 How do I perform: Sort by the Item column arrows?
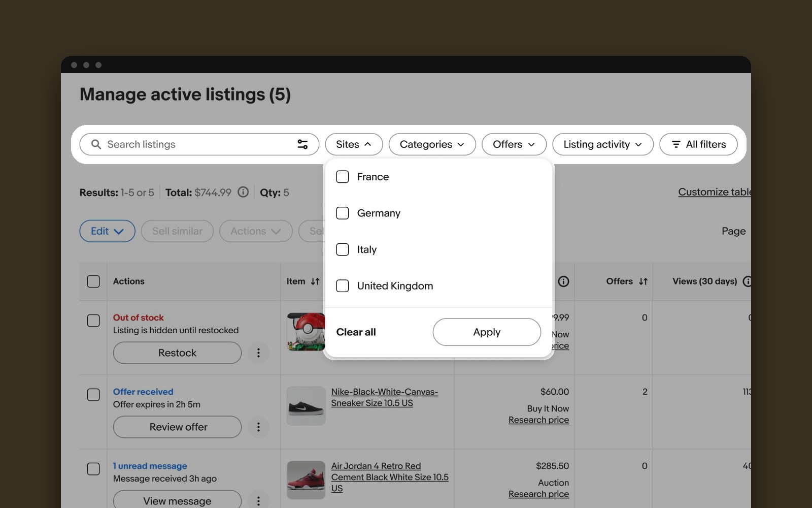pyautogui.click(x=315, y=281)
